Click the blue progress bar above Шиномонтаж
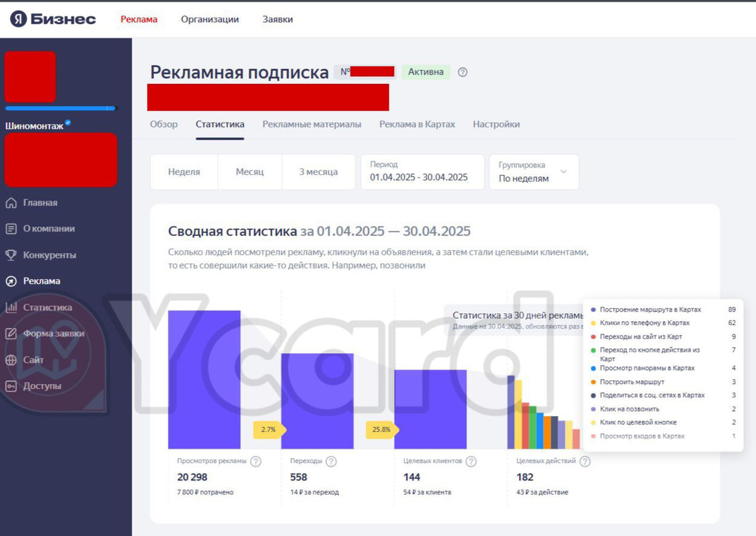Screen dimensions: 756x536 click(60, 109)
